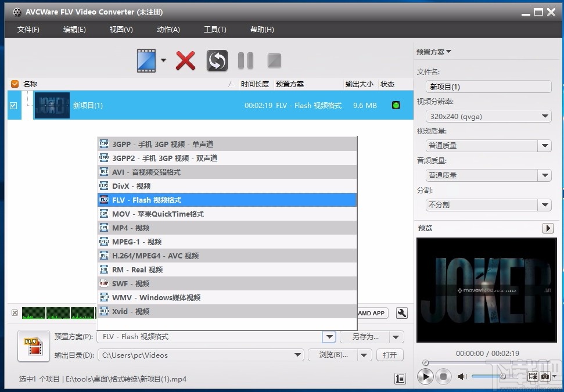Open the 视图(V) menu
Screen dimensions: 564x392
point(120,29)
